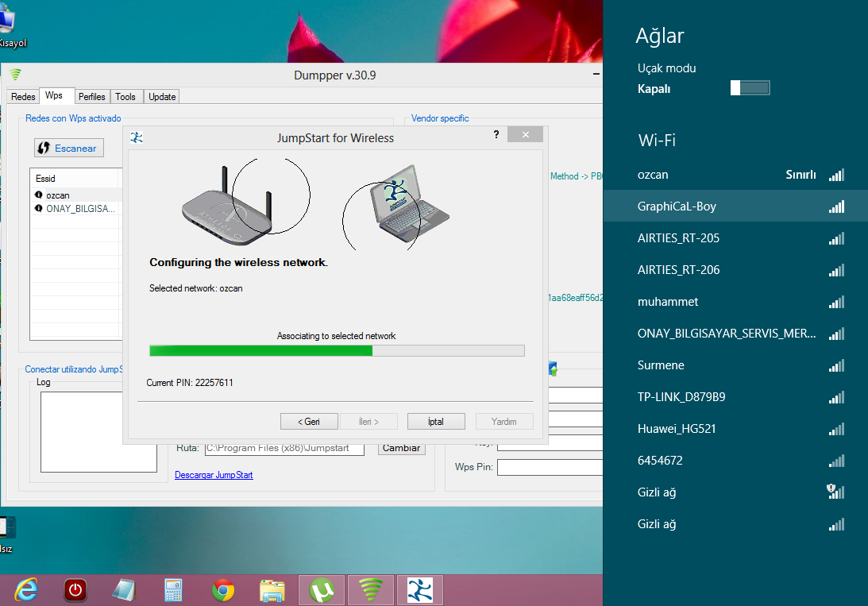Select ozcan in the Essid list
Image resolution: width=868 pixels, height=606 pixels.
[76, 195]
